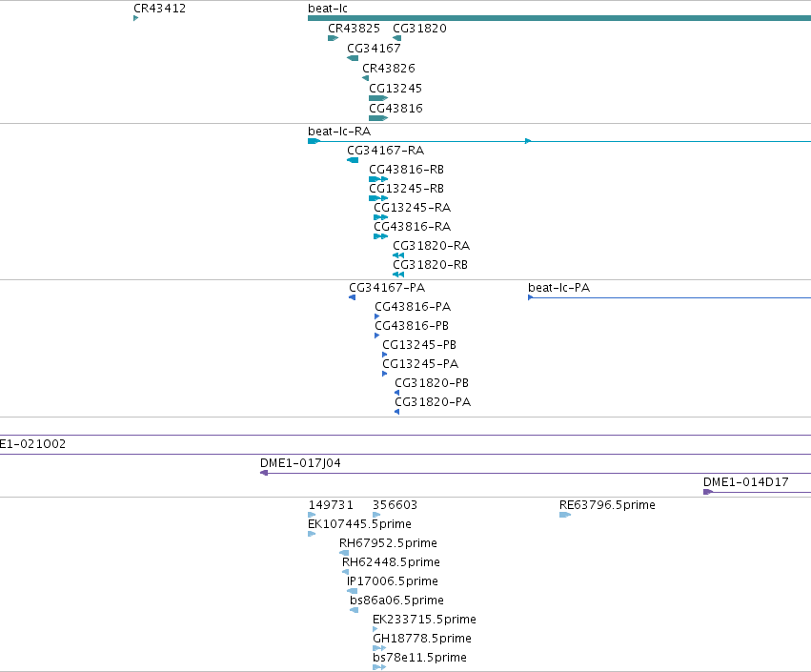811x672 pixels.
Task: Select the IP17006.5prime EST label
Action: 393,581
